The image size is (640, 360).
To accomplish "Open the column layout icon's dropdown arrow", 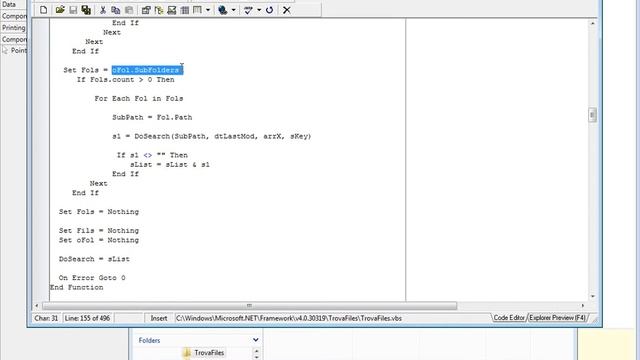I will pyautogui.click(x=208, y=10).
